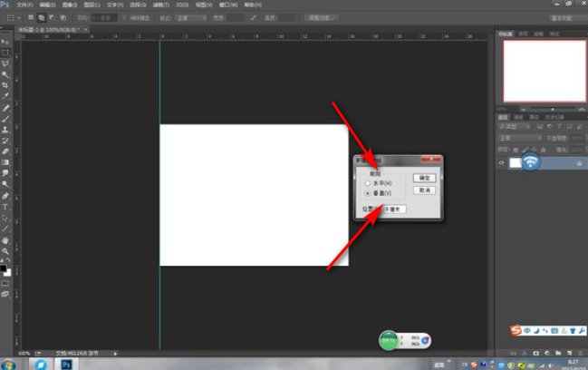Select the Eraser tool
The width and height of the screenshot is (588, 370).
tap(5, 151)
